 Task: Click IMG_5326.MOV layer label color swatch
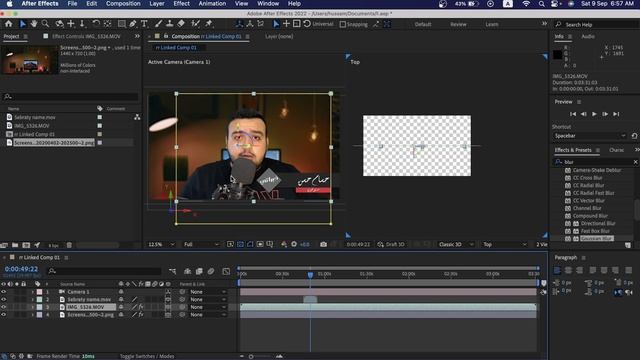[x=40, y=307]
